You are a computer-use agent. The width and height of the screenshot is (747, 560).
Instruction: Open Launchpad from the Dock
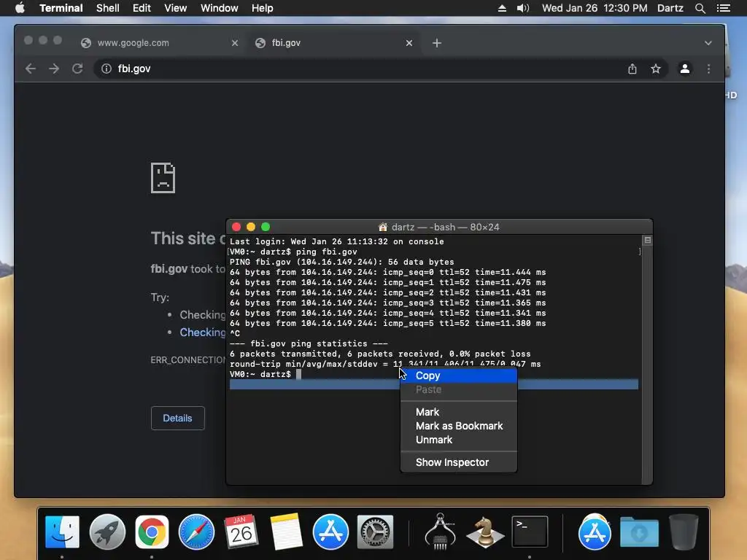pyautogui.click(x=107, y=532)
